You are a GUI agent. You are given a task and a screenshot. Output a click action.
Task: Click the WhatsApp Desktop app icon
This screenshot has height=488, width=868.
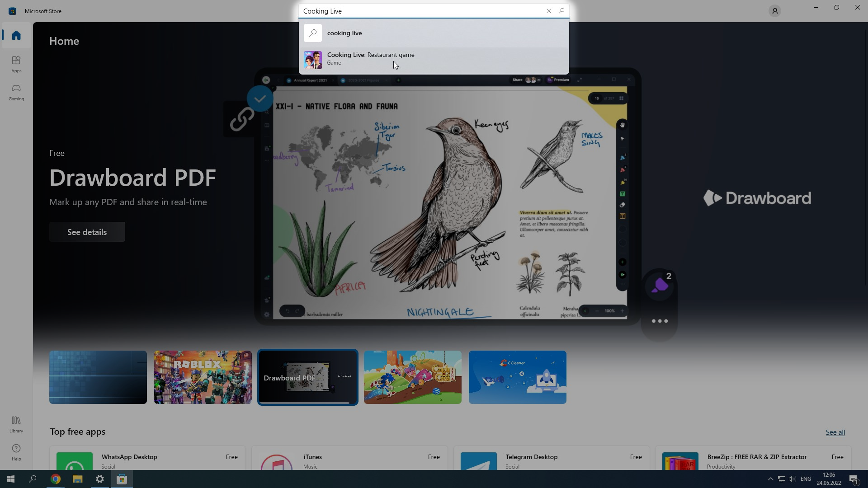75,461
